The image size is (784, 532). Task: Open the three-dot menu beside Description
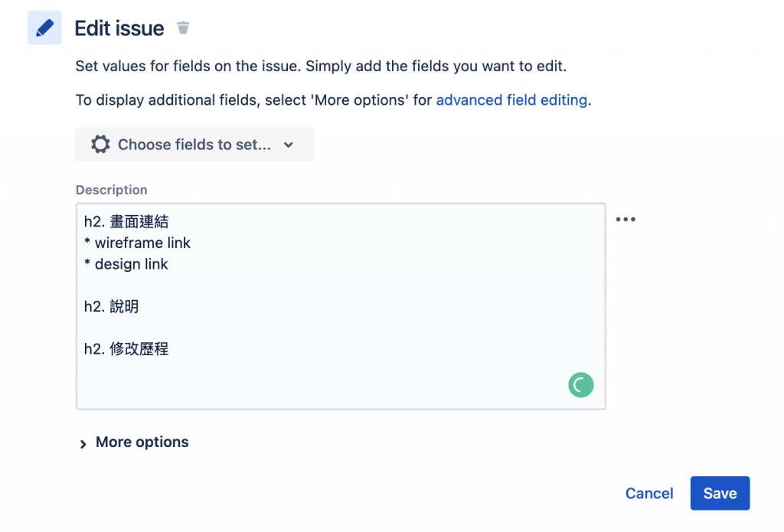point(626,220)
